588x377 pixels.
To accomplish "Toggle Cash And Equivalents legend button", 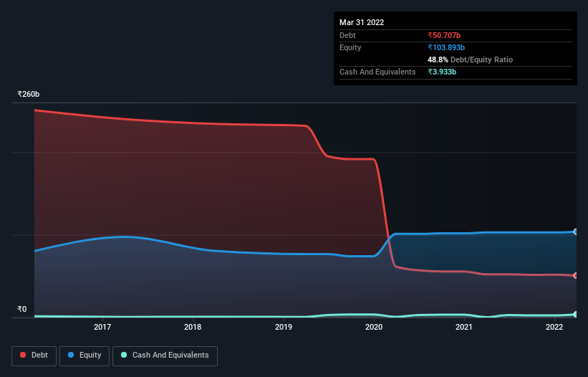I will point(165,355).
